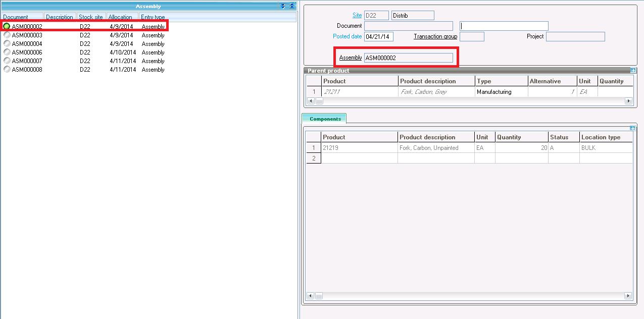Click the component product cell 21219

pyautogui.click(x=359, y=148)
